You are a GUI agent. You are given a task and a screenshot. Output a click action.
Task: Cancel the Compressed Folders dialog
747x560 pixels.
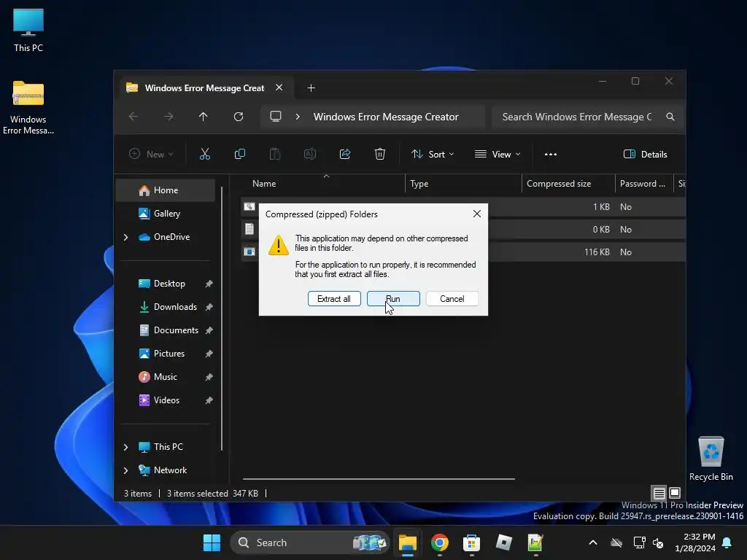click(452, 298)
